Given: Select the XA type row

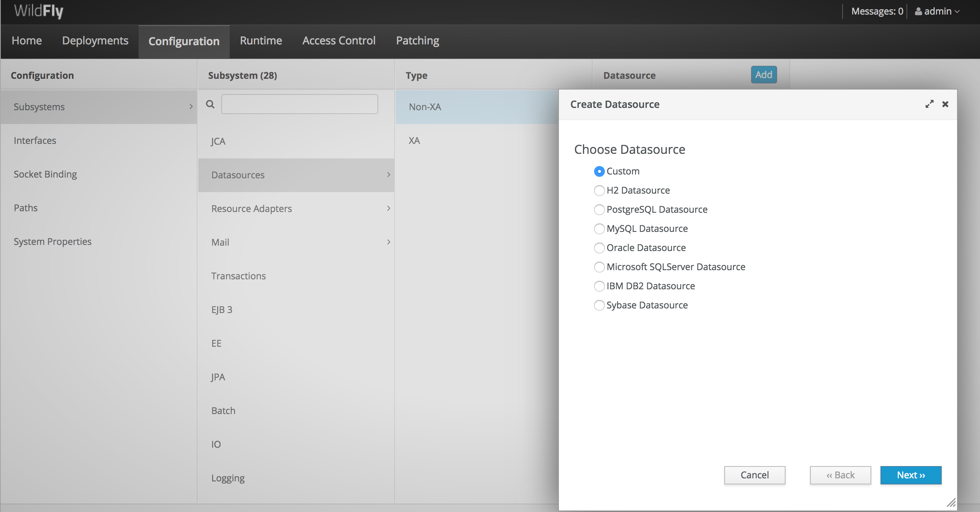Looking at the screenshot, I should click(477, 140).
